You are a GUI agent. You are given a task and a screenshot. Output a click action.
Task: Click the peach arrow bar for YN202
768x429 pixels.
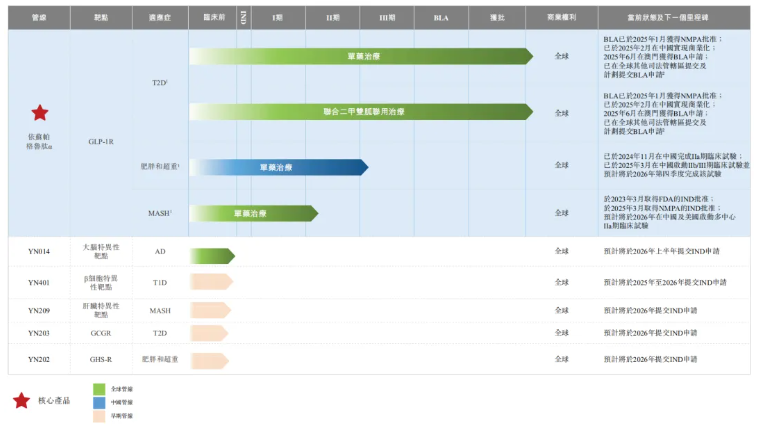click(x=209, y=358)
